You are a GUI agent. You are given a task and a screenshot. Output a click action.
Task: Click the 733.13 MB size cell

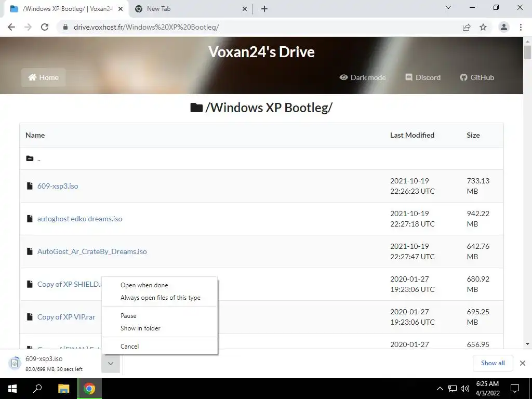478,186
